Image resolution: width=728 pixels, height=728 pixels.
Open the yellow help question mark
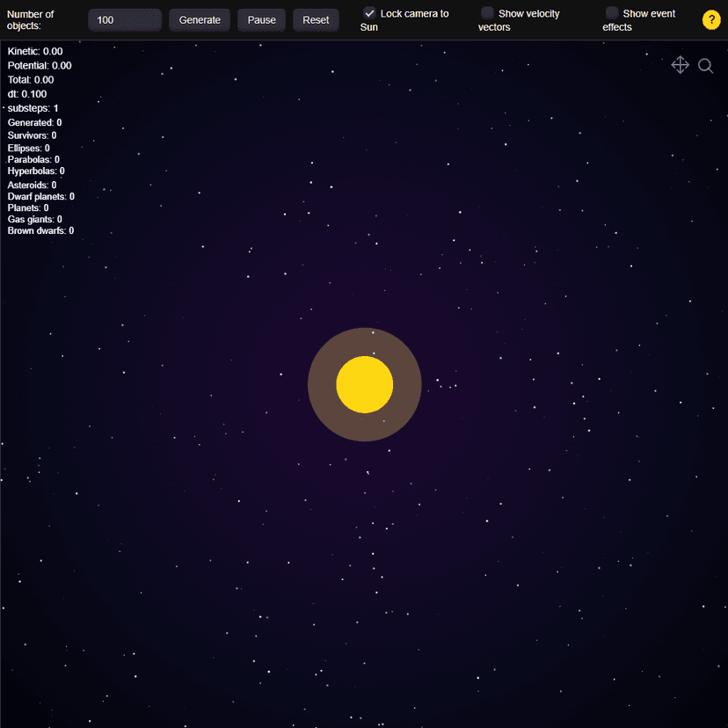pyautogui.click(x=711, y=19)
